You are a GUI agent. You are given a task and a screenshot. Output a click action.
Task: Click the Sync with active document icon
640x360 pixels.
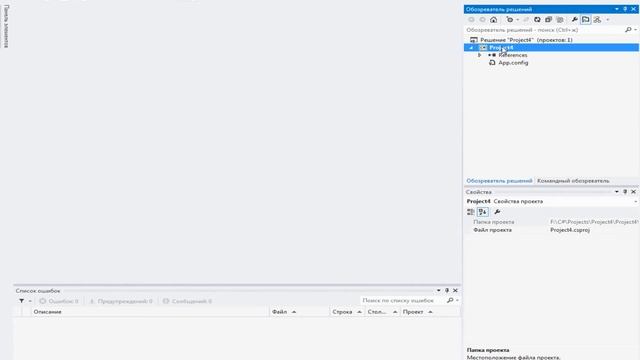click(526, 20)
